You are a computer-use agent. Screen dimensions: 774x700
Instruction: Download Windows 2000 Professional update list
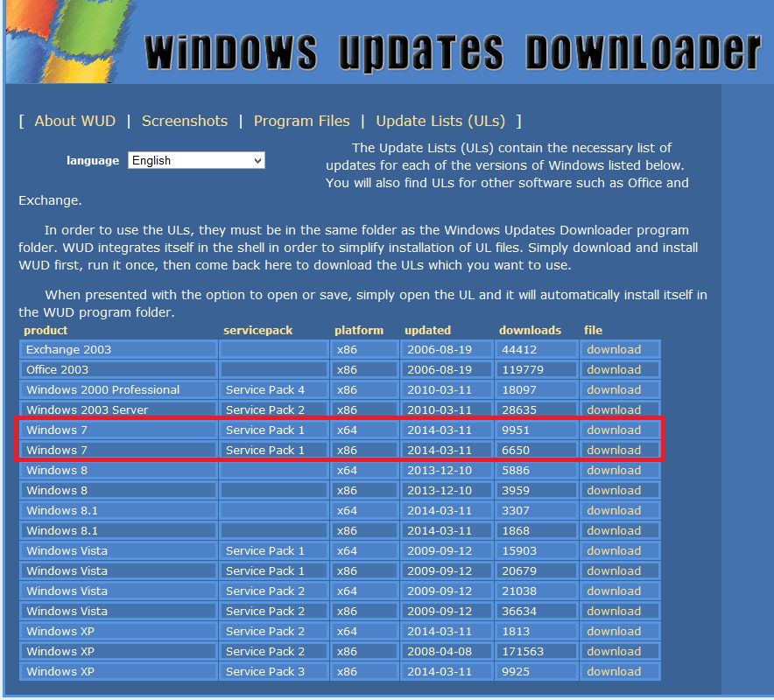(x=614, y=389)
